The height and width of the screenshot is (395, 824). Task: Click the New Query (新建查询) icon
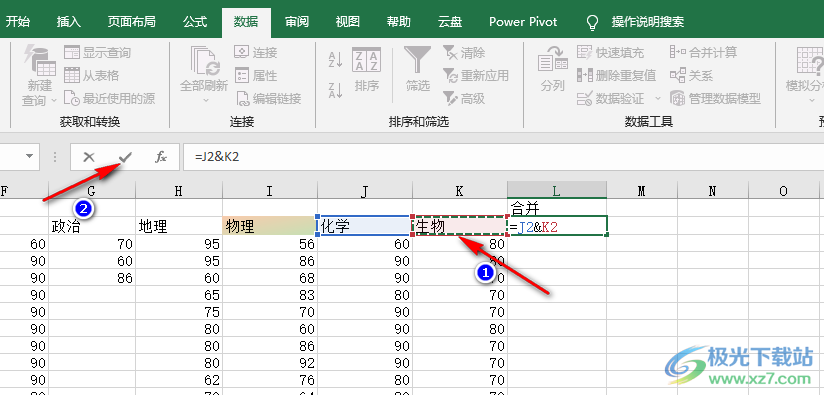(40, 61)
